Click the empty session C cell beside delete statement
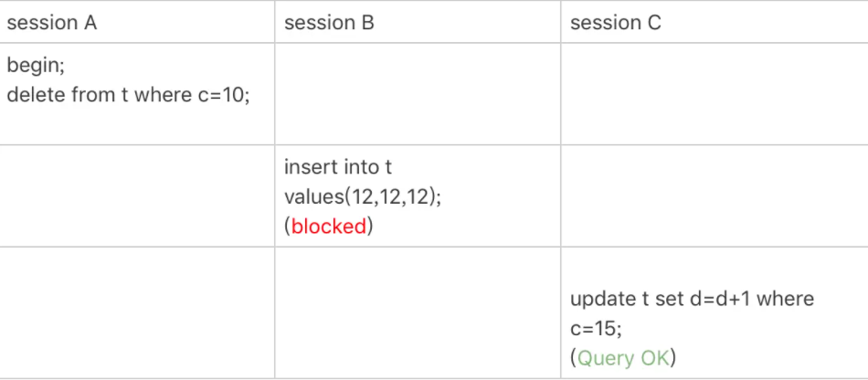 pos(715,94)
